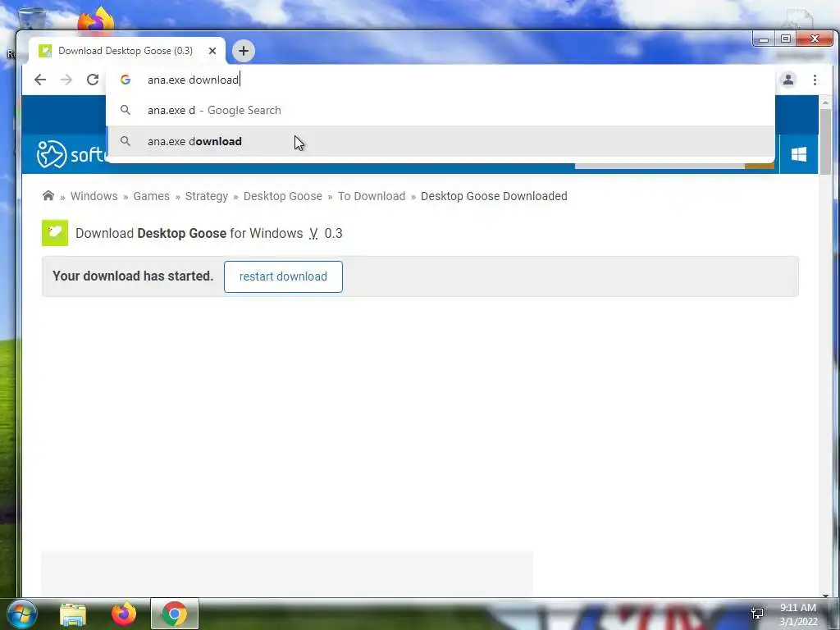This screenshot has width=840, height=630.
Task: Minimize the Chrome window
Action: click(764, 39)
